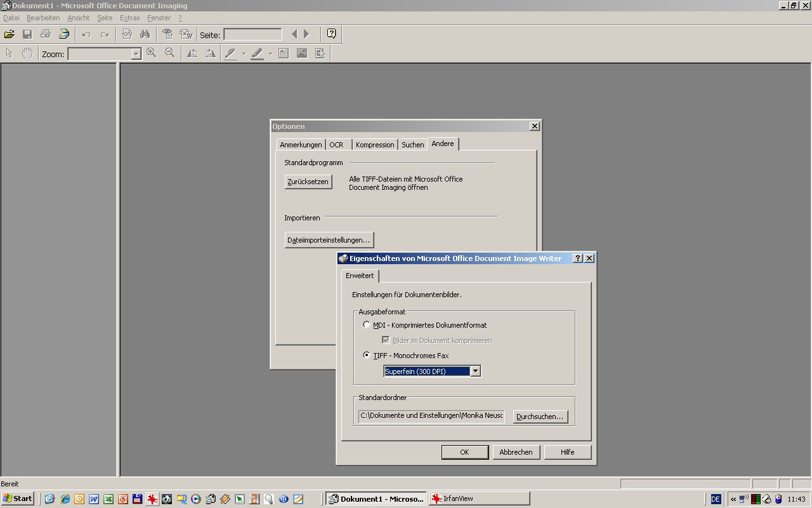Viewport: 812px width, 508px height.
Task: Launch Word from quick launch bar
Action: 94,499
